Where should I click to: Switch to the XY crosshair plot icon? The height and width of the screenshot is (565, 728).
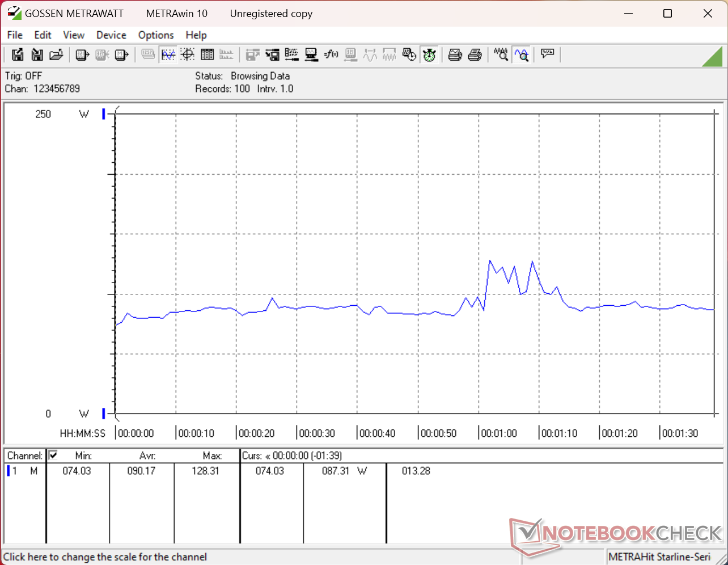pyautogui.click(x=188, y=55)
